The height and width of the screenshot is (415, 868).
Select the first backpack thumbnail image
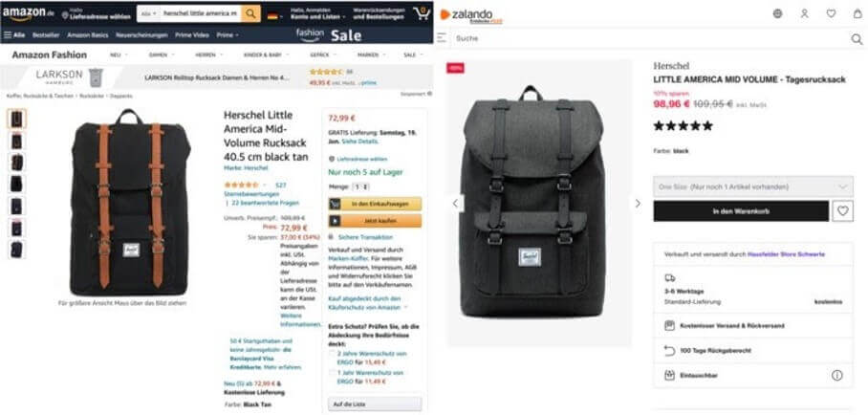(x=16, y=119)
